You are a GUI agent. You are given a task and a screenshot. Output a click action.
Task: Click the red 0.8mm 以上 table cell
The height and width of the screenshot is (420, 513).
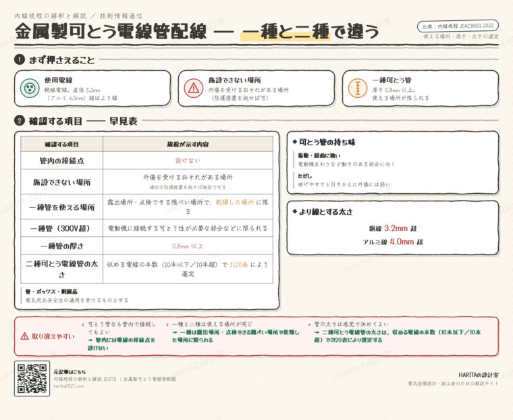tap(188, 246)
